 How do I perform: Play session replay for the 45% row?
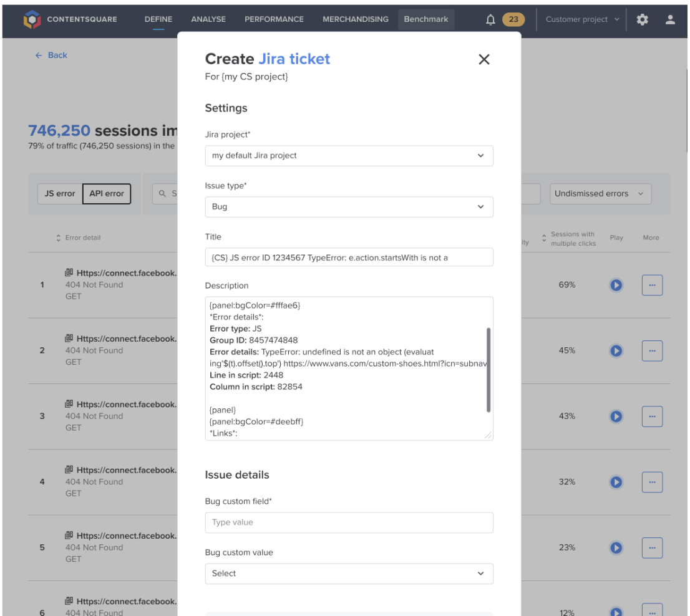click(x=616, y=351)
